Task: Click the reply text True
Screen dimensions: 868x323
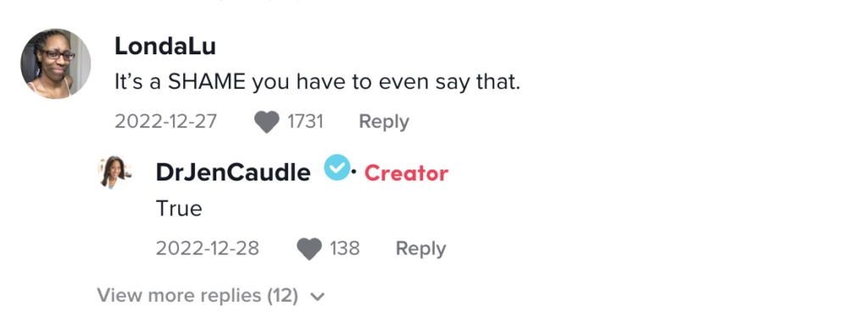Action: (179, 209)
